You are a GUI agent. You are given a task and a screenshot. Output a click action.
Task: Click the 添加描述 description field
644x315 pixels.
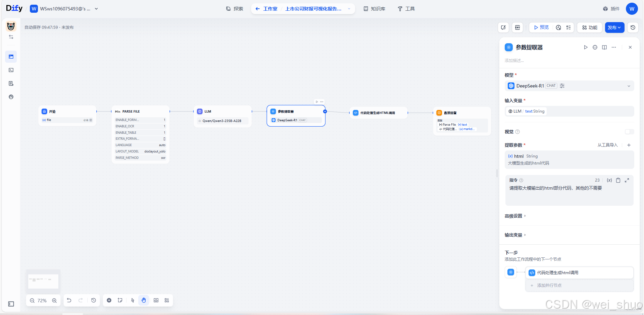[x=514, y=61]
